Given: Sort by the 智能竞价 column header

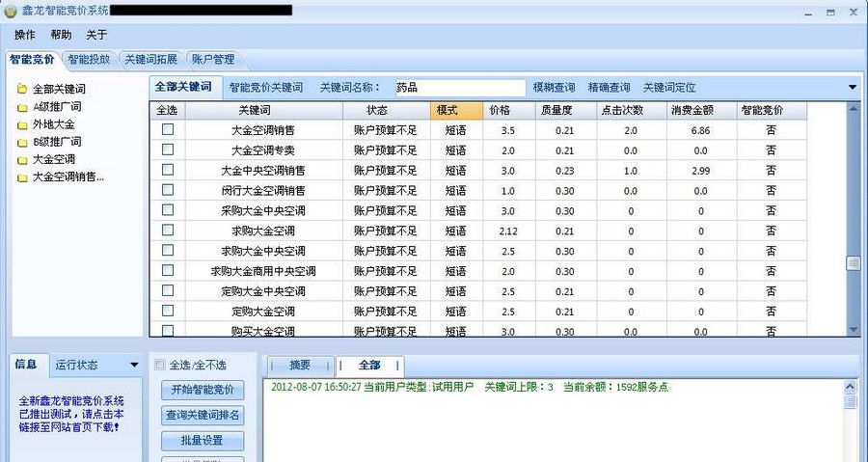Looking at the screenshot, I should pyautogui.click(x=772, y=111).
